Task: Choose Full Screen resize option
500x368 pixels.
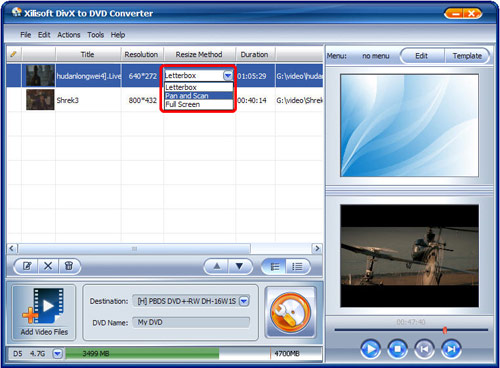Action: tap(199, 105)
